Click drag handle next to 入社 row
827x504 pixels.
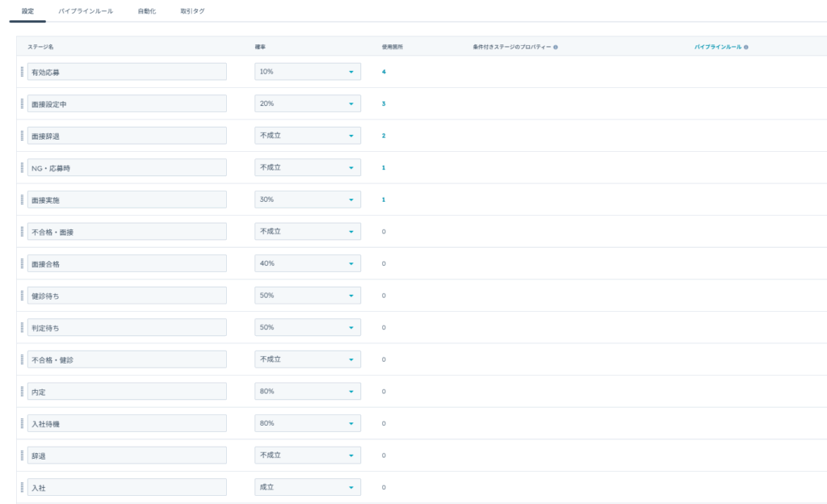[x=22, y=488]
